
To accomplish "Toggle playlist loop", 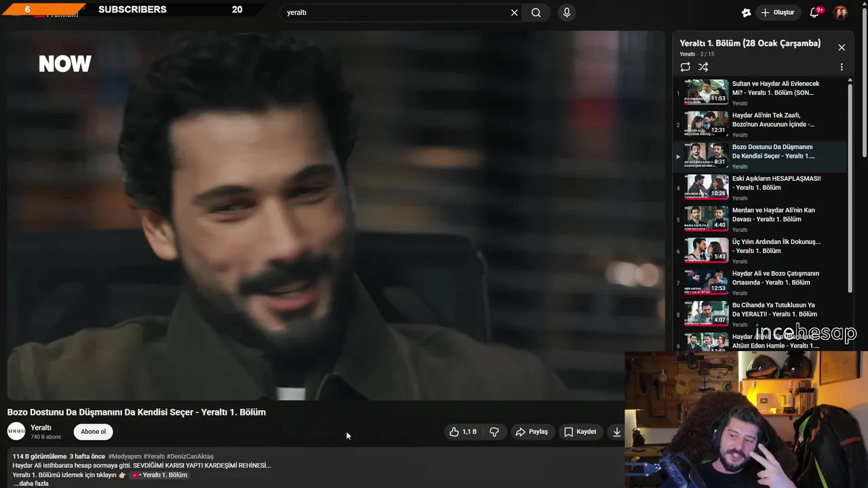I will (x=686, y=67).
